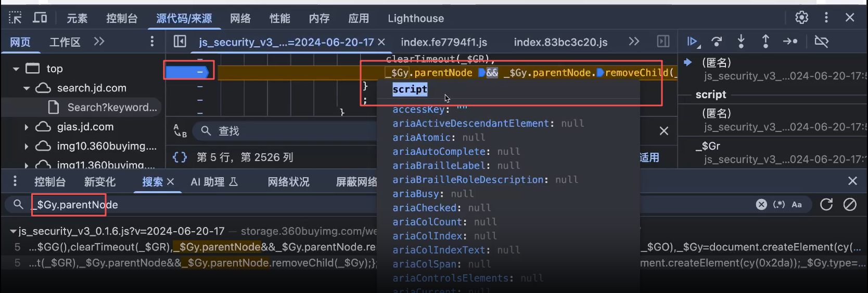
Task: Click the highlighted breakpoint line marker
Action: (x=189, y=71)
